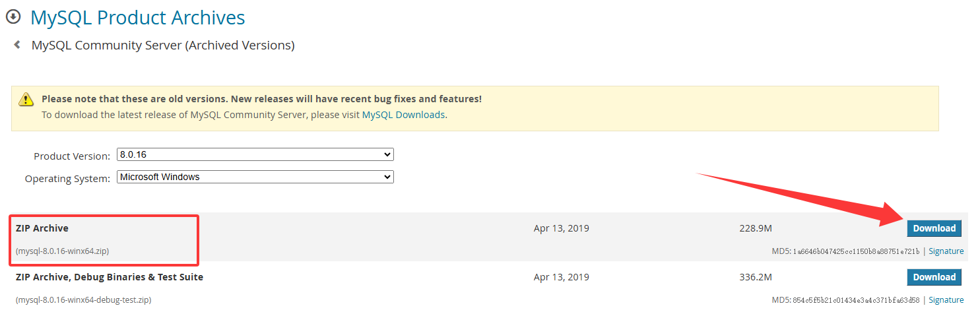Image resolution: width=980 pixels, height=314 pixels.
Task: Click the MySQL Product Archives heading
Action: coord(138,17)
